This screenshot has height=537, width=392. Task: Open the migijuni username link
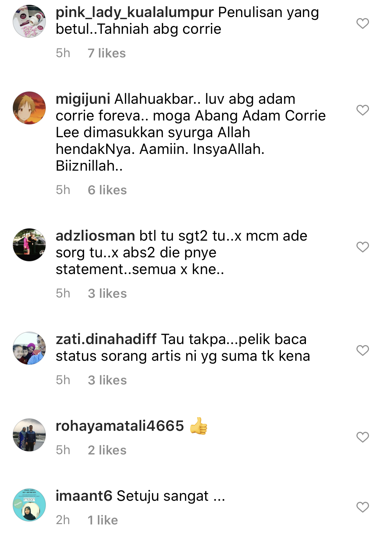[83, 99]
